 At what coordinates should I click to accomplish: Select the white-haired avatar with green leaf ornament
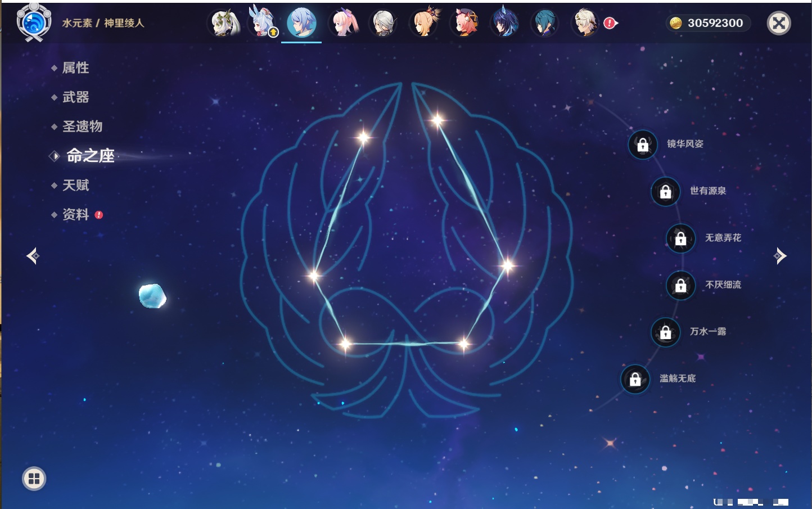[224, 23]
